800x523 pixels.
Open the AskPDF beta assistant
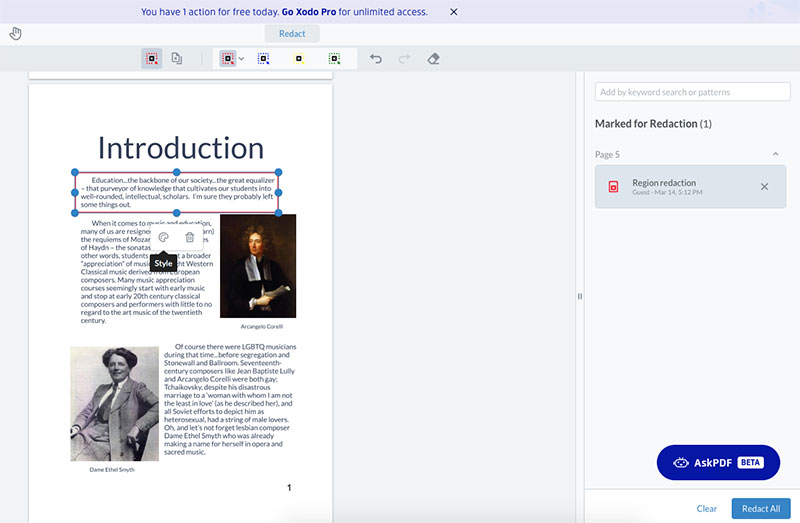coord(717,463)
